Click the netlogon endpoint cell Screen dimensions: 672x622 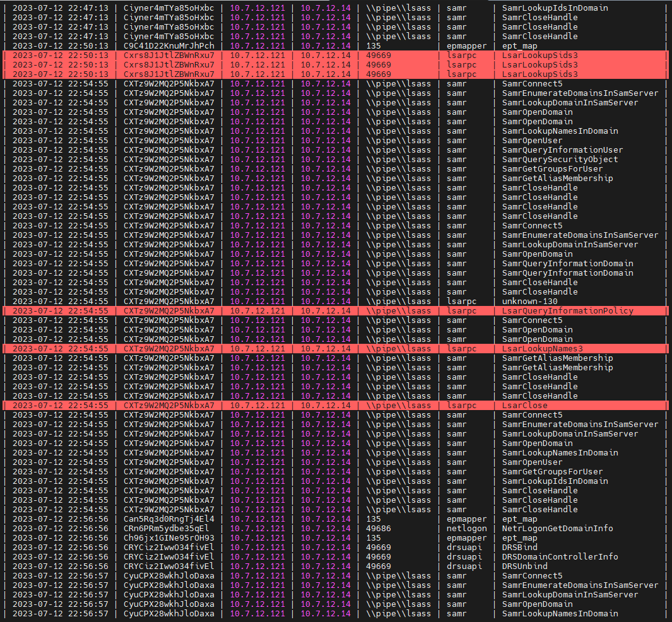coord(467,528)
